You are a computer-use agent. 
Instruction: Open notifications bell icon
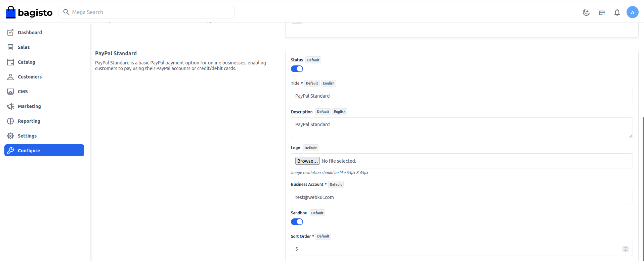pyautogui.click(x=617, y=12)
